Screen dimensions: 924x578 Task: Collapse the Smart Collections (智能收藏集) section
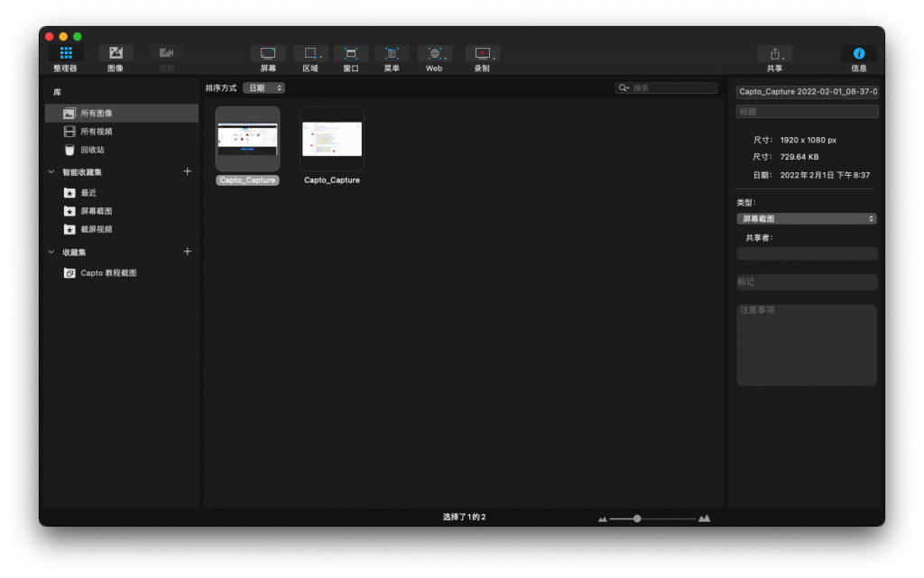51,171
